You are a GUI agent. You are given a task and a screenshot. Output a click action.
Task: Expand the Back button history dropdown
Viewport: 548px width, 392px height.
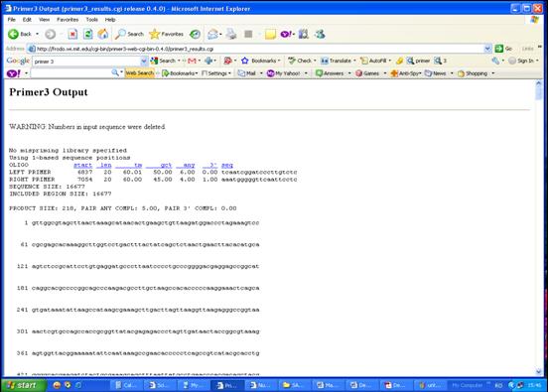pos(38,34)
